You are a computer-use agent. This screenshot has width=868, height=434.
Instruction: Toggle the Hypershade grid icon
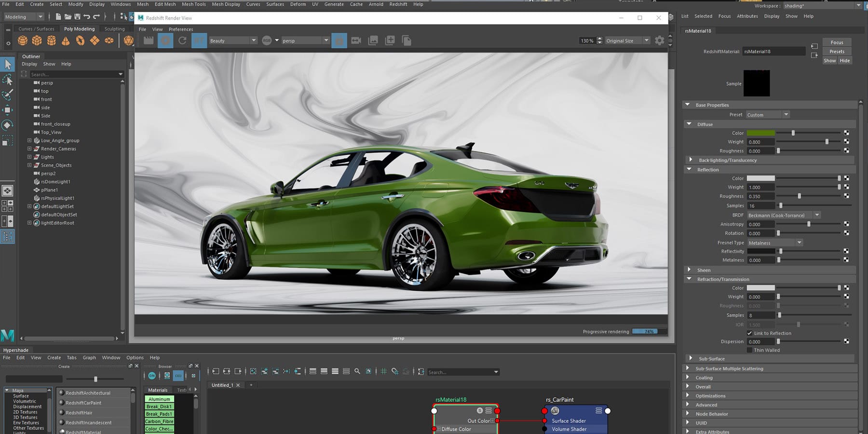pos(383,371)
